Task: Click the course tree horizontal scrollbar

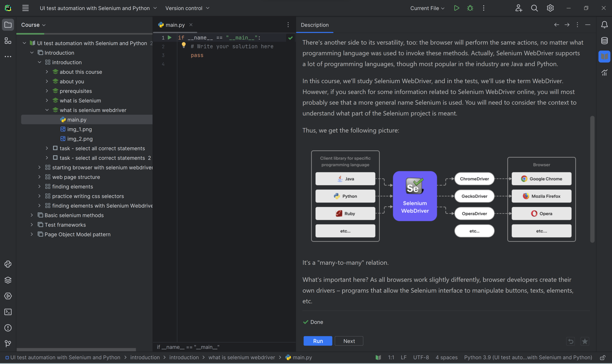Action: [x=76, y=350]
